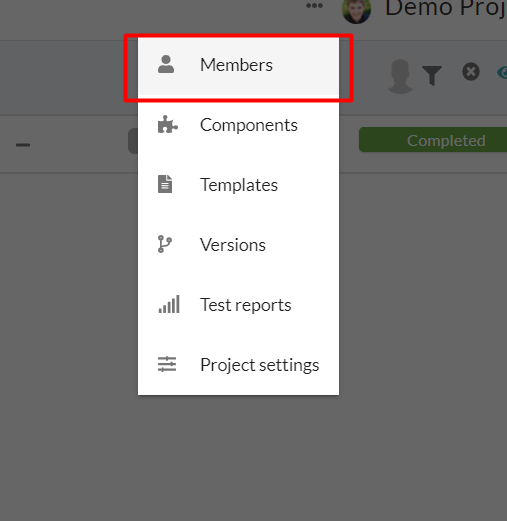Click the Versions branch icon
Viewport: 507px width, 521px height.
165,244
